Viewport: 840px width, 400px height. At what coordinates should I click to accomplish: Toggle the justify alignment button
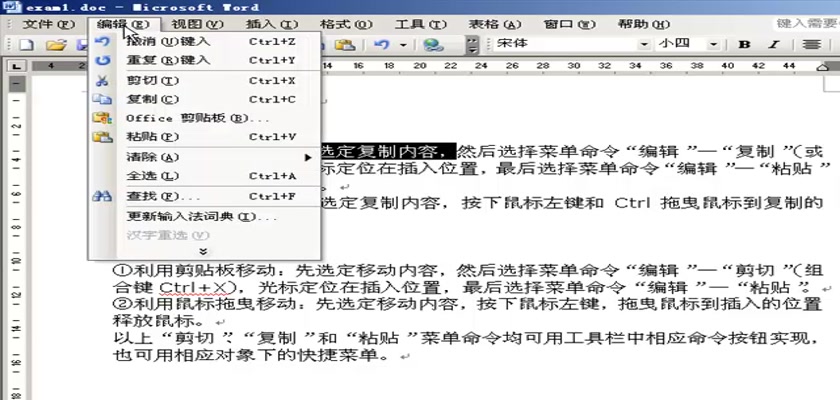tap(812, 44)
